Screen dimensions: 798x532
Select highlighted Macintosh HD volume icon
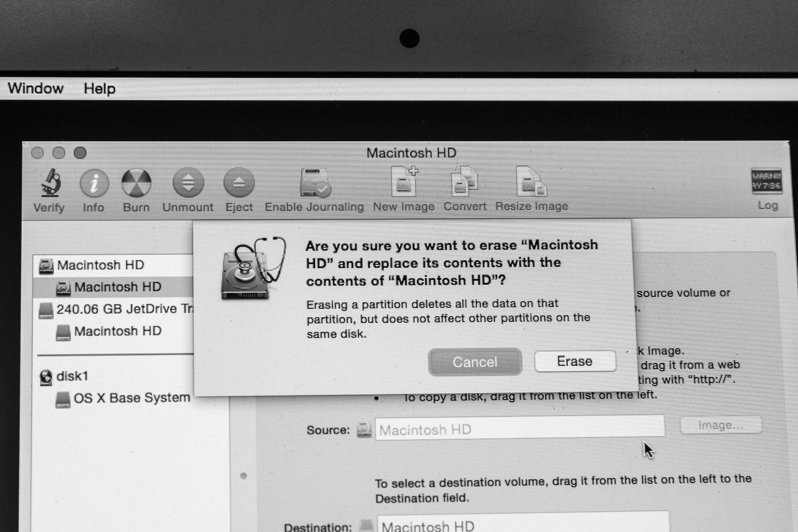coord(63,288)
